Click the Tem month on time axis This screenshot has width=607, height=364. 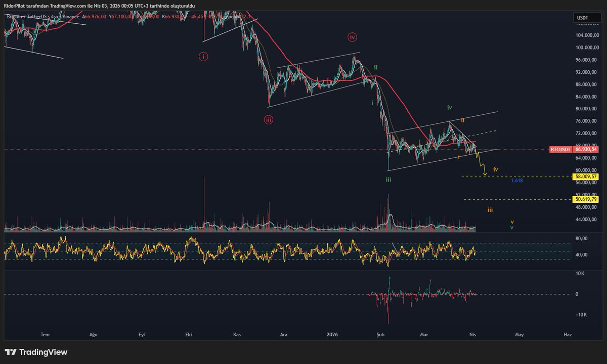pos(45,335)
